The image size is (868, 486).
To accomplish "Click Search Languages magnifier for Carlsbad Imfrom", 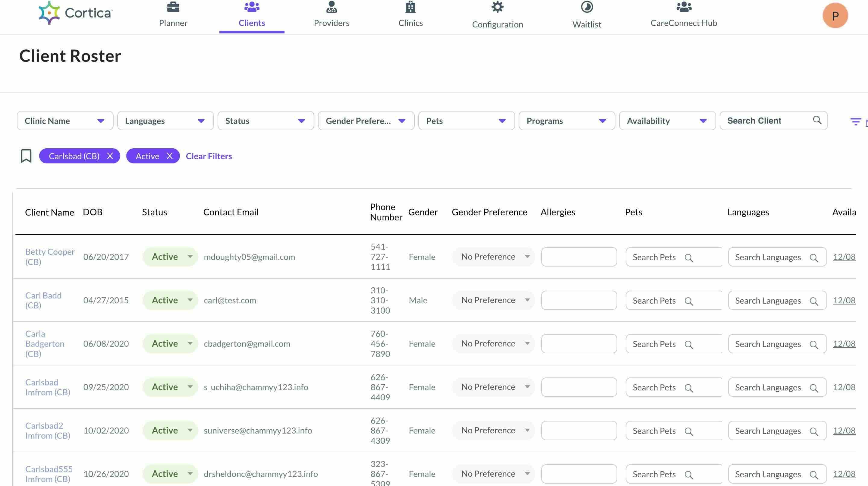I will click(x=813, y=388).
